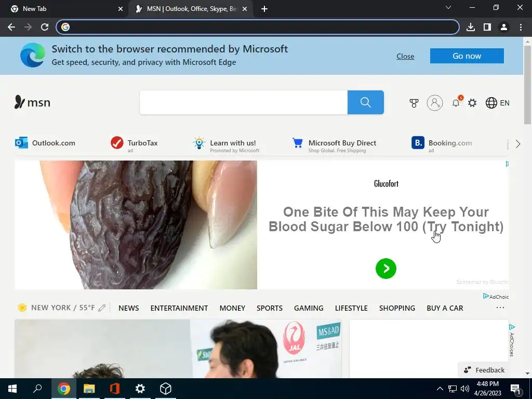Open the TurboTax ad shortcut
Screen dimensions: 532x399
(135, 143)
